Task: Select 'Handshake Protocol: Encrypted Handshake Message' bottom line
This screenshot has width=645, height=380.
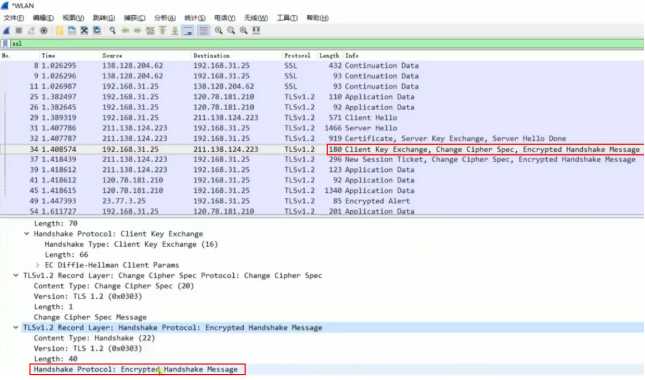Action: (x=136, y=369)
